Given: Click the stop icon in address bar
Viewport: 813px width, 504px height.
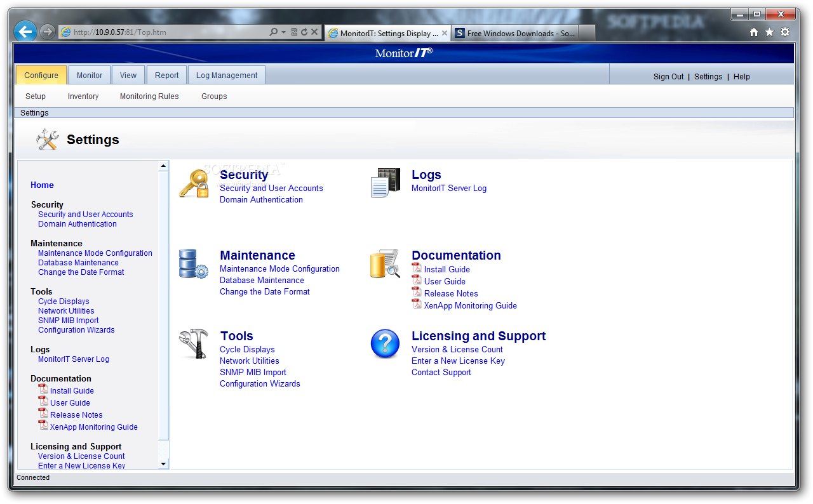Looking at the screenshot, I should coord(314,32).
